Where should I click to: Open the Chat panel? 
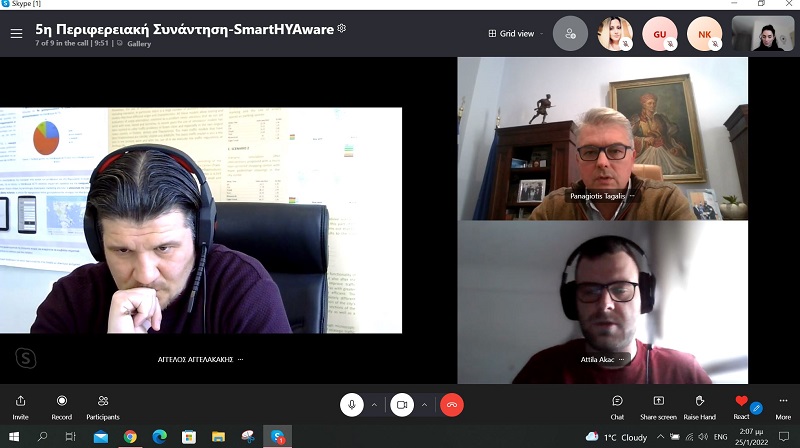(x=617, y=401)
